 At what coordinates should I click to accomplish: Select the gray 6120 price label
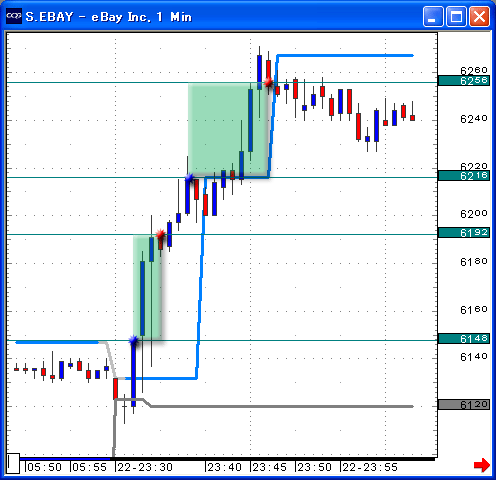click(464, 405)
